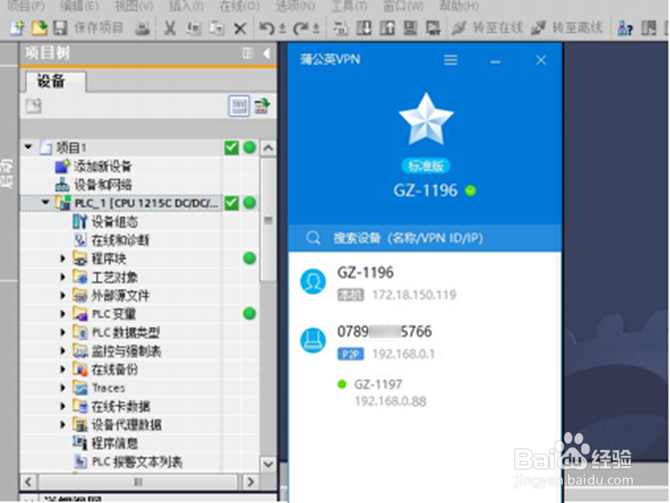
Task: Select the 0789…5766 router entry
Action: (x=425, y=342)
